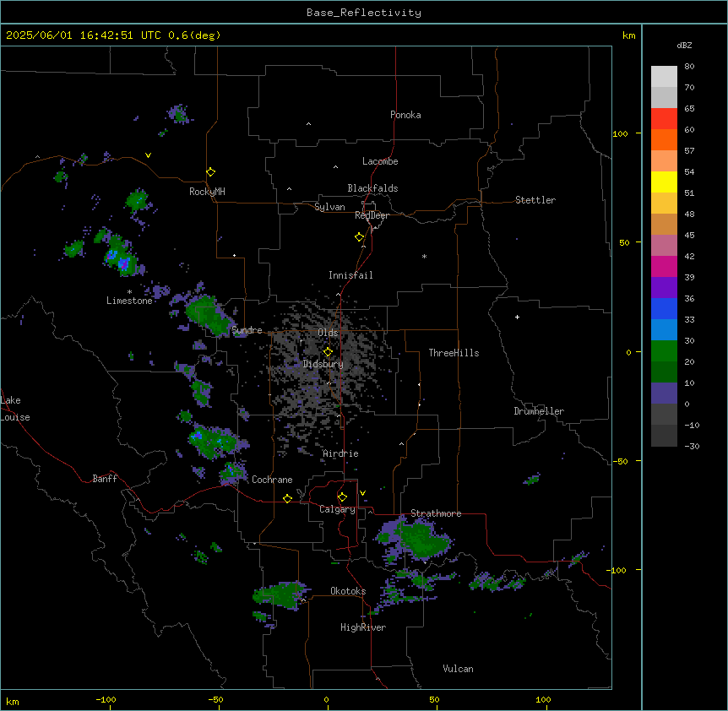Click the Drumheller label
The image size is (728, 711).
click(539, 411)
